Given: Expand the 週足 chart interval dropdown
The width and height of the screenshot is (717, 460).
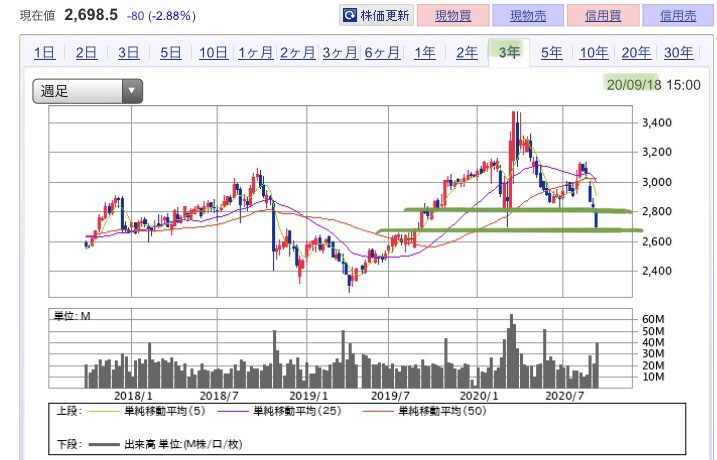Looking at the screenshot, I should point(87,91).
